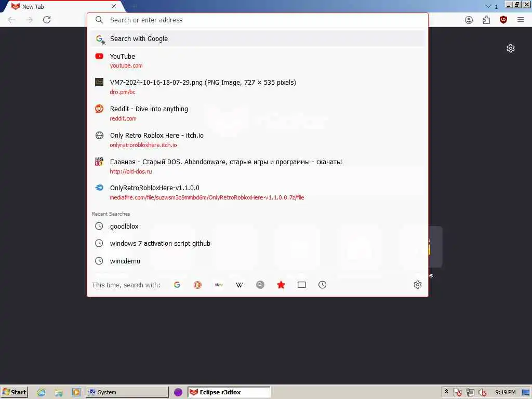Search this time with DuckDuckGo icon

point(197,285)
